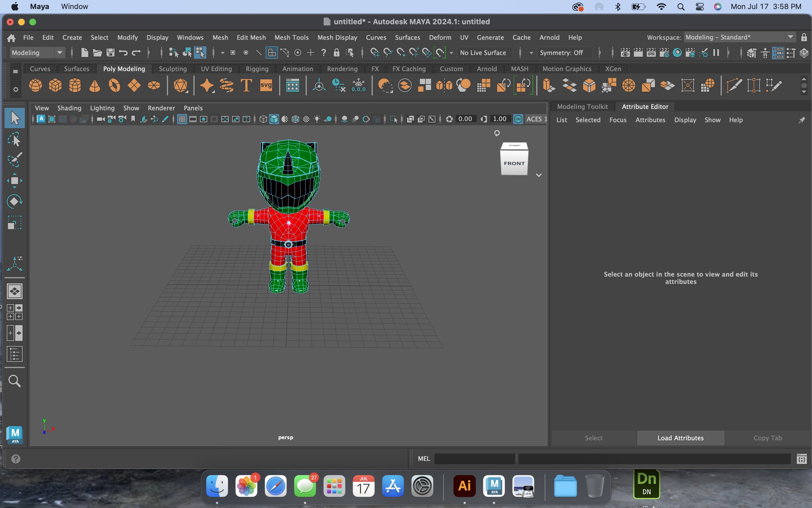Toggle use all lights bulb icon

pyautogui.click(x=317, y=119)
